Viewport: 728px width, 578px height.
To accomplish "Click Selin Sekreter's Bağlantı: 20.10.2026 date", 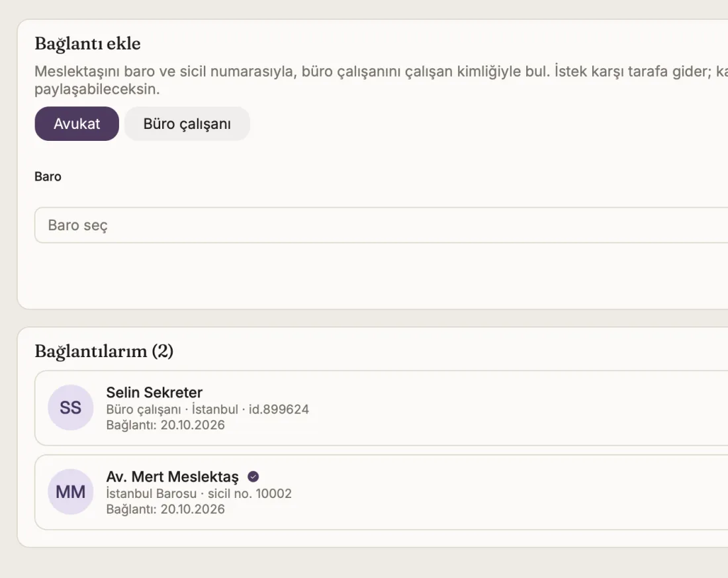I will pos(165,425).
